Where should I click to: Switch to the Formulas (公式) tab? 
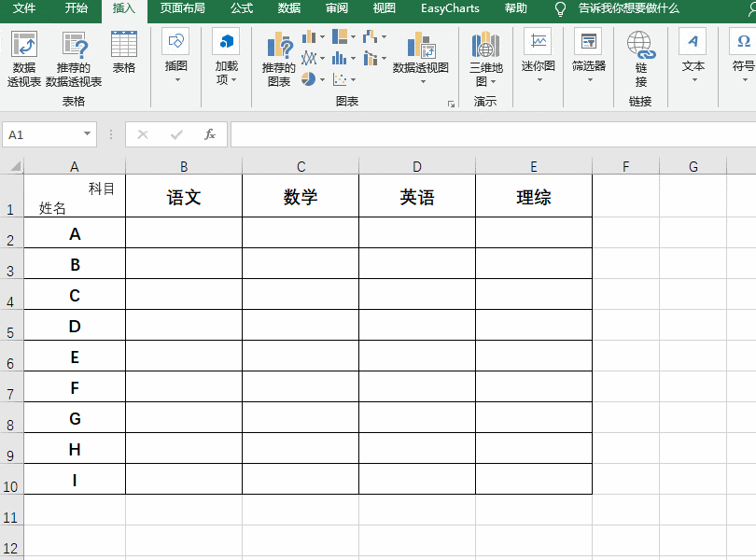(242, 8)
